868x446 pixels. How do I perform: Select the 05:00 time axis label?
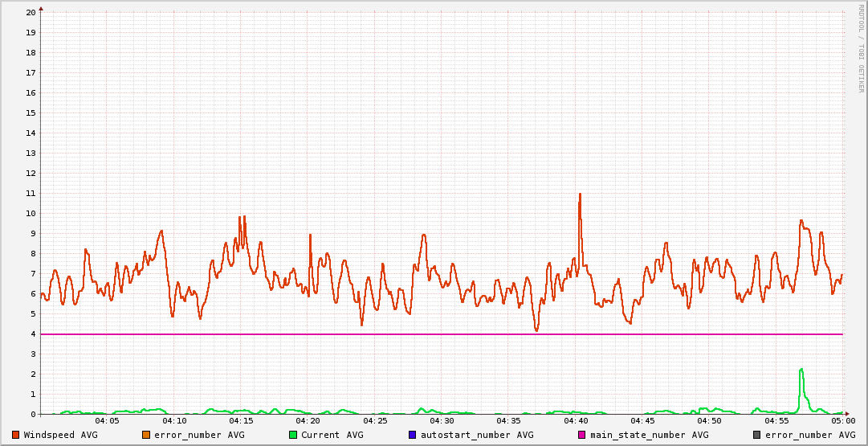point(843,421)
